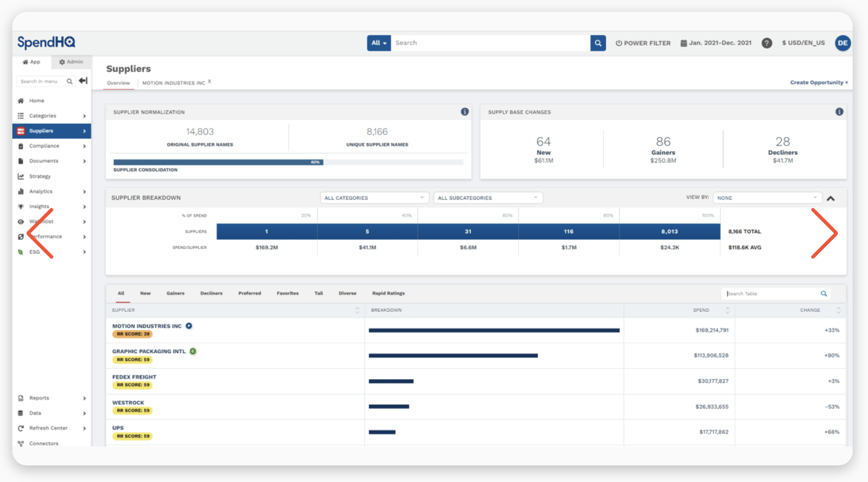Click the SpendHQ logo
868x482 pixels.
pos(46,43)
